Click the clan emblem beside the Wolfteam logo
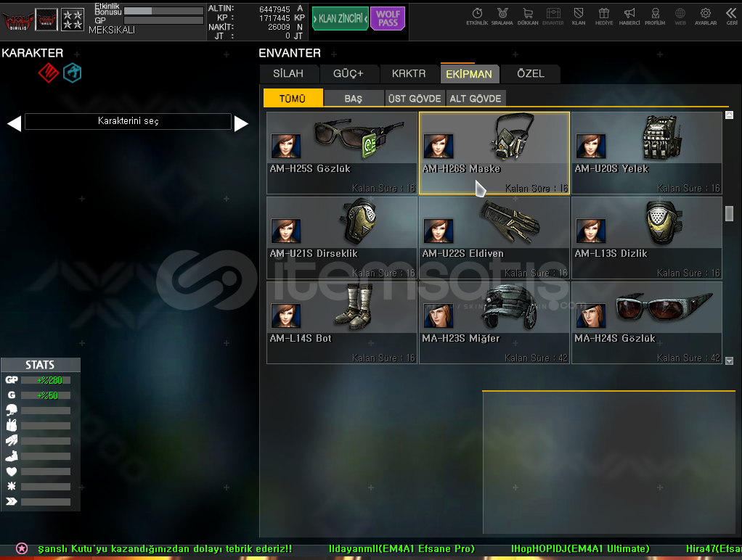This screenshot has height=560, width=742. point(47,20)
